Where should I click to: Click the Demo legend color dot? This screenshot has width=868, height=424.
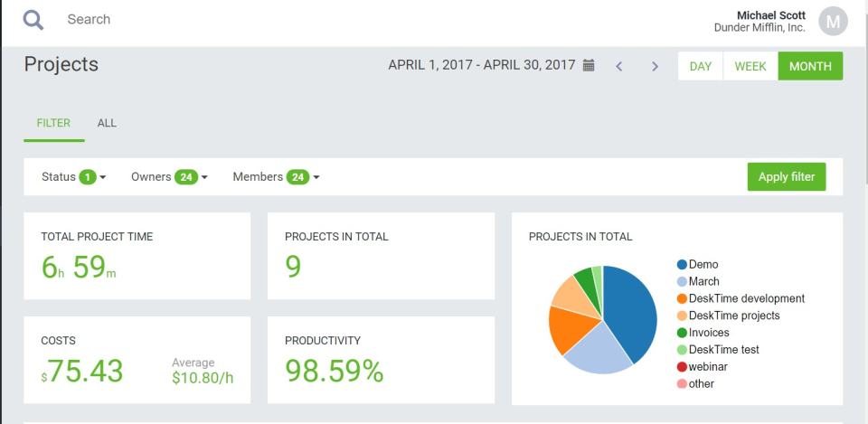click(682, 265)
